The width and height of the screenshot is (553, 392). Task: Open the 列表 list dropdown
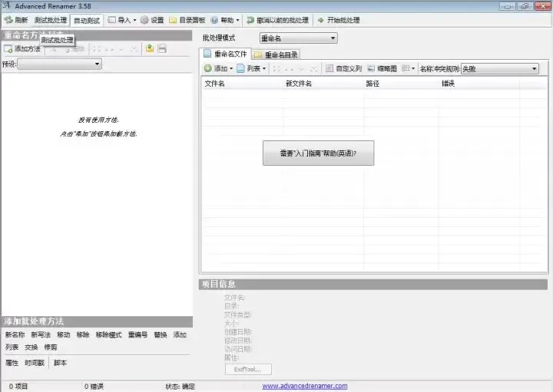(x=251, y=68)
